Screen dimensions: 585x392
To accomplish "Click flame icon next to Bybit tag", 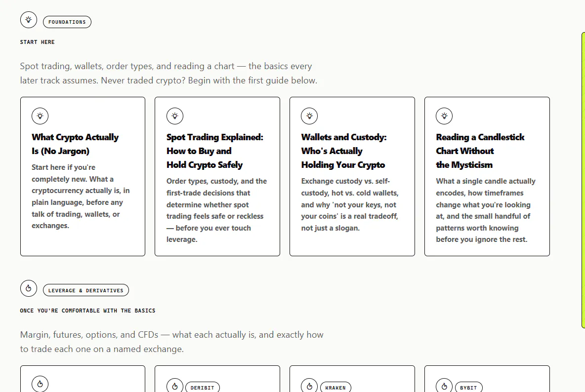I will point(444,385).
